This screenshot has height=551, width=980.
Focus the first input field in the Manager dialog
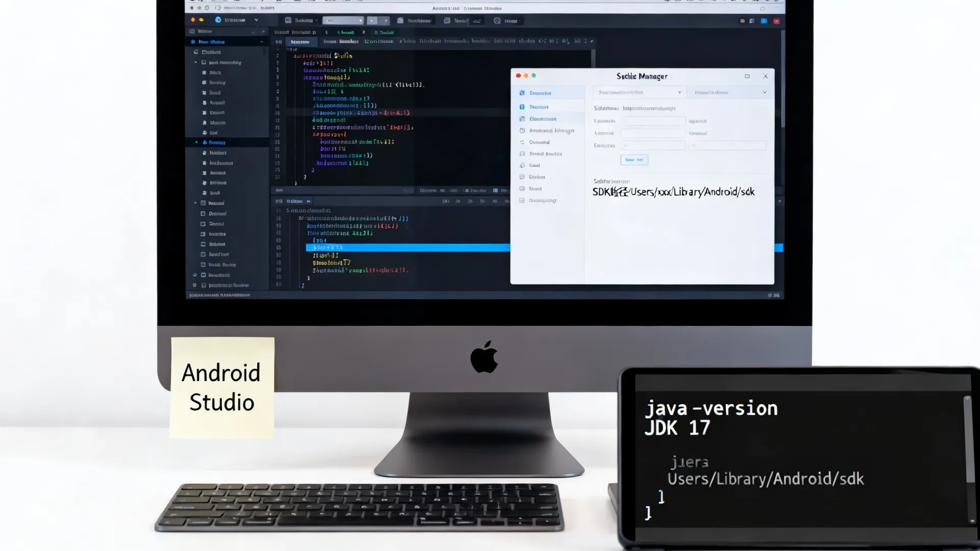tap(653, 121)
